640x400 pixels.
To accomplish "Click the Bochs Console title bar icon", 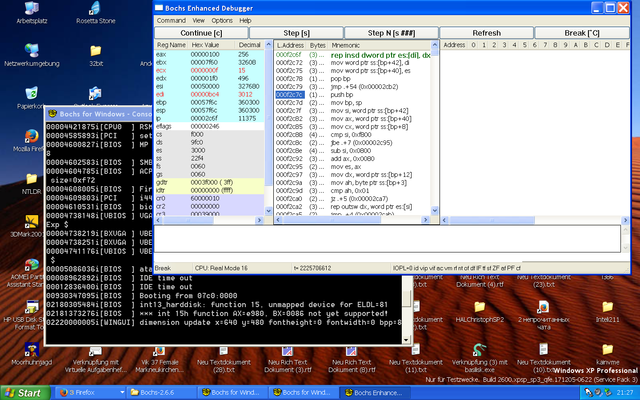I will point(52,113).
